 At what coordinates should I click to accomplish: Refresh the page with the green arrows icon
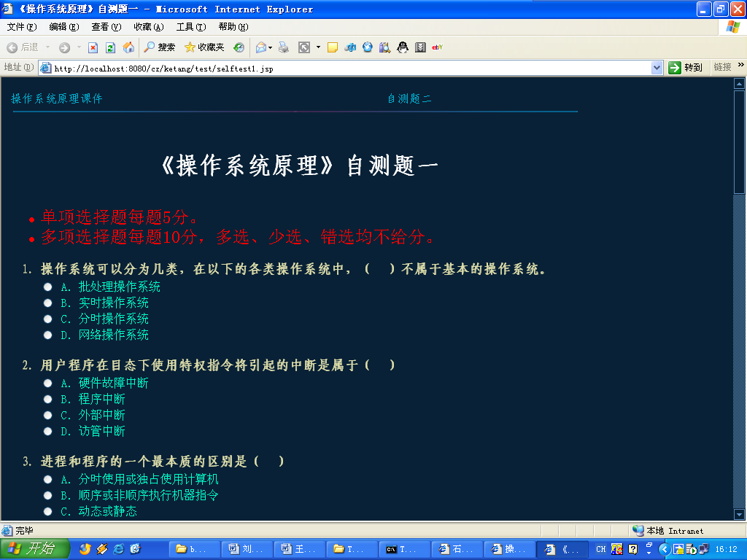pos(110,47)
